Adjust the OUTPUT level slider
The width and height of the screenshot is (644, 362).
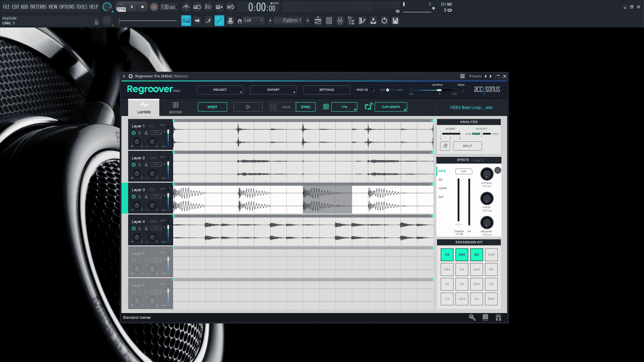439,90
